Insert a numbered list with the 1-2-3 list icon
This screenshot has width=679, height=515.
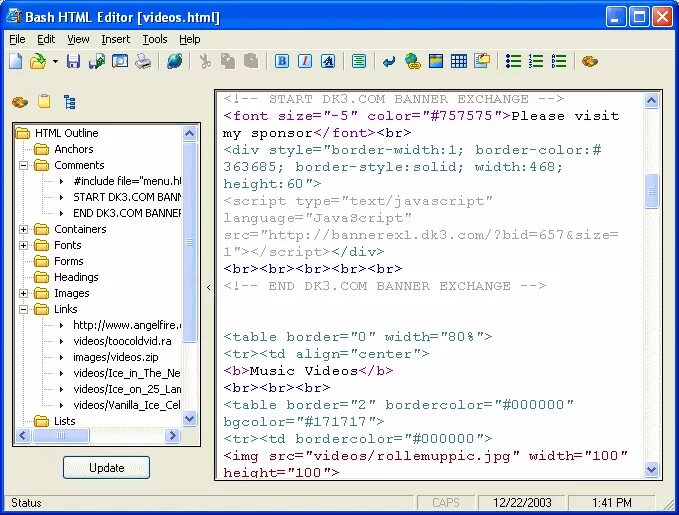click(536, 62)
